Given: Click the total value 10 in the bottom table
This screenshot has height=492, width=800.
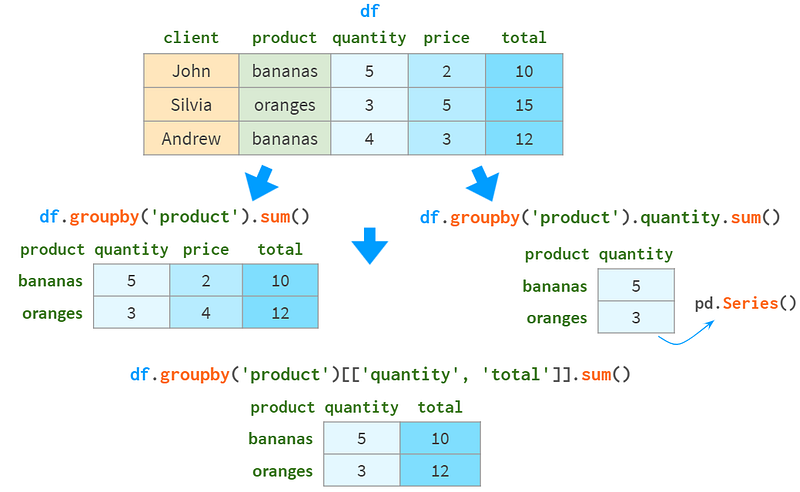Looking at the screenshot, I should tap(440, 438).
